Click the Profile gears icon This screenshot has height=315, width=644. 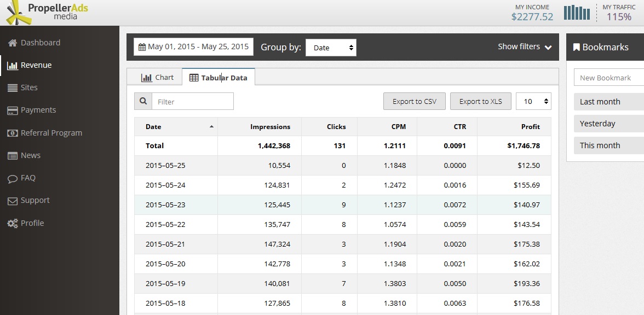coord(12,223)
